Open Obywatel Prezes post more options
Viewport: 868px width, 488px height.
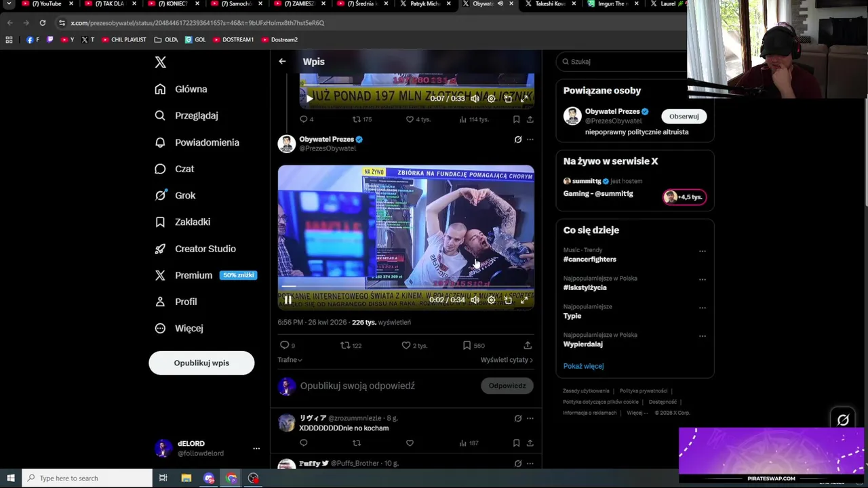pos(530,140)
